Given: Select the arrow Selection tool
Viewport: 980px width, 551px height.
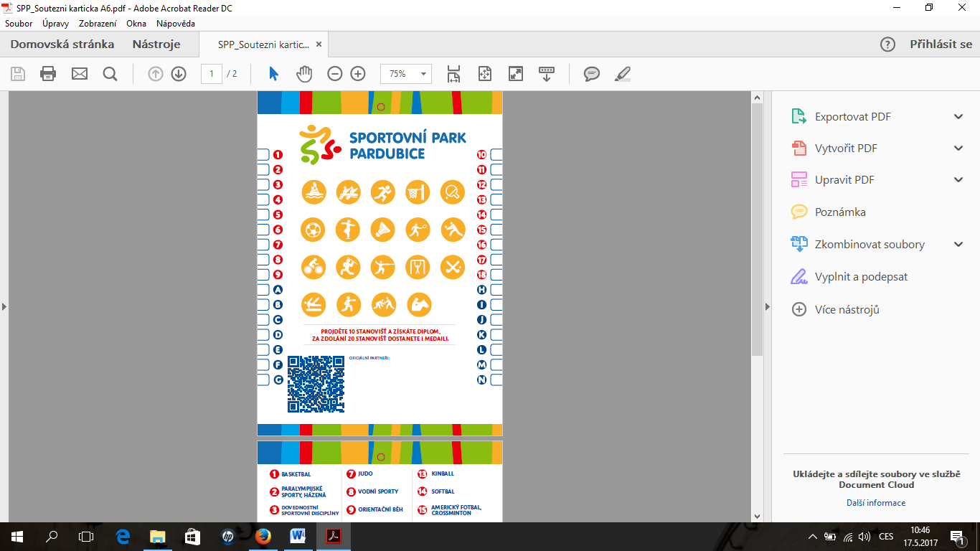Looking at the screenshot, I should click(x=273, y=73).
